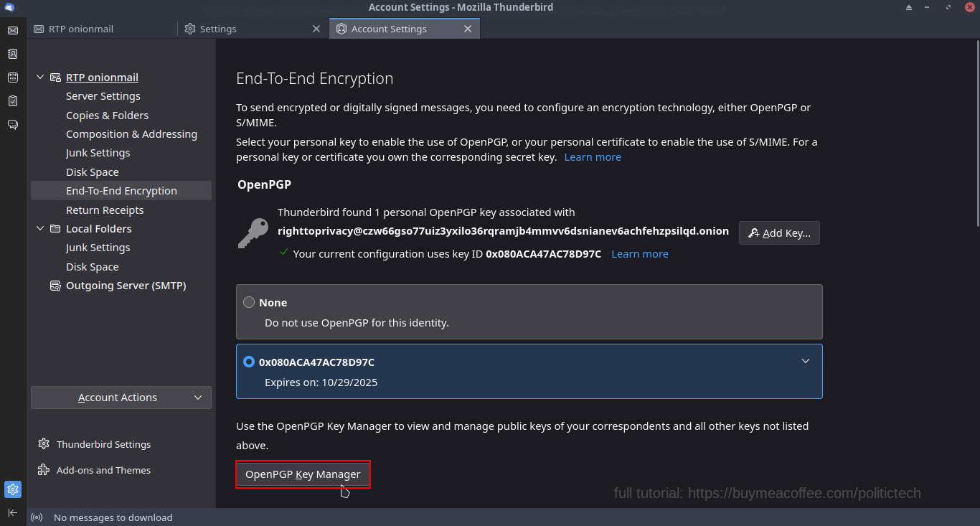
Task: Select Local Folders entry
Action: [99, 229]
